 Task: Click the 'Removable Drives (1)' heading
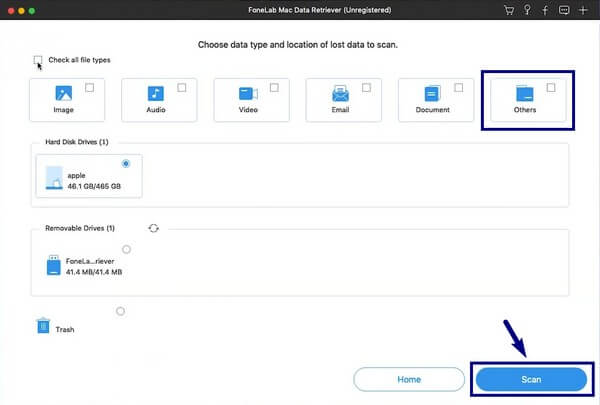[x=80, y=228]
